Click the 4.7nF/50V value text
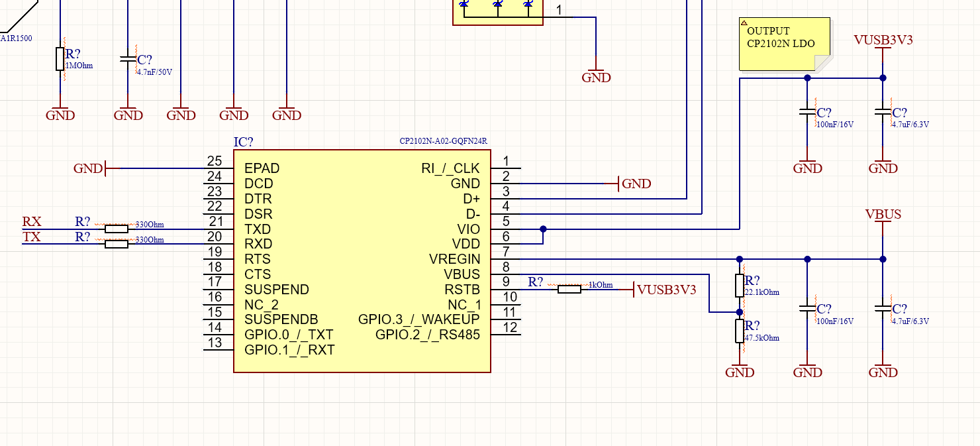Viewport: 980px width, 446px height. tap(154, 72)
